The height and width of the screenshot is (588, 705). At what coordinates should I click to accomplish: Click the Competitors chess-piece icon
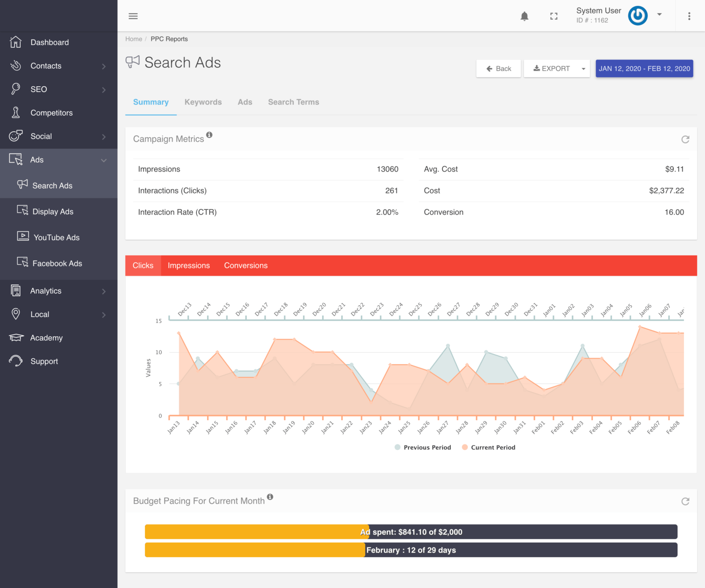(16, 112)
